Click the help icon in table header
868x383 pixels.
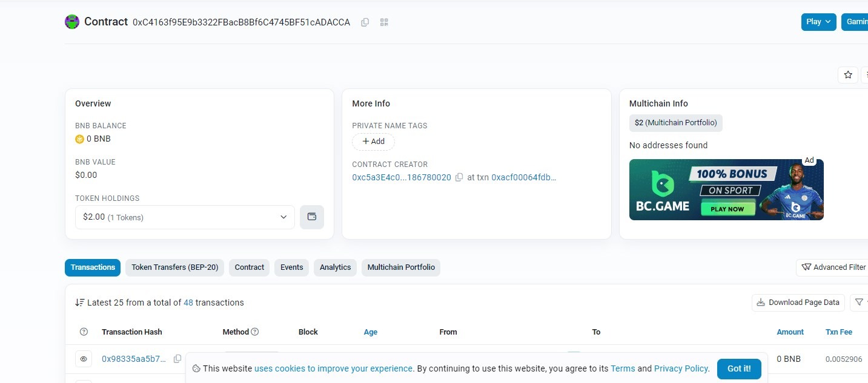(x=84, y=332)
